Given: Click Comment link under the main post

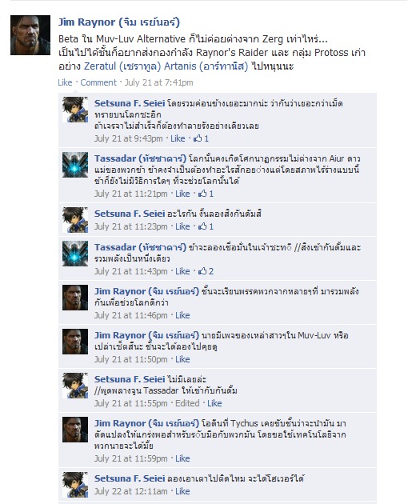Looking at the screenshot, I should click(98, 82).
